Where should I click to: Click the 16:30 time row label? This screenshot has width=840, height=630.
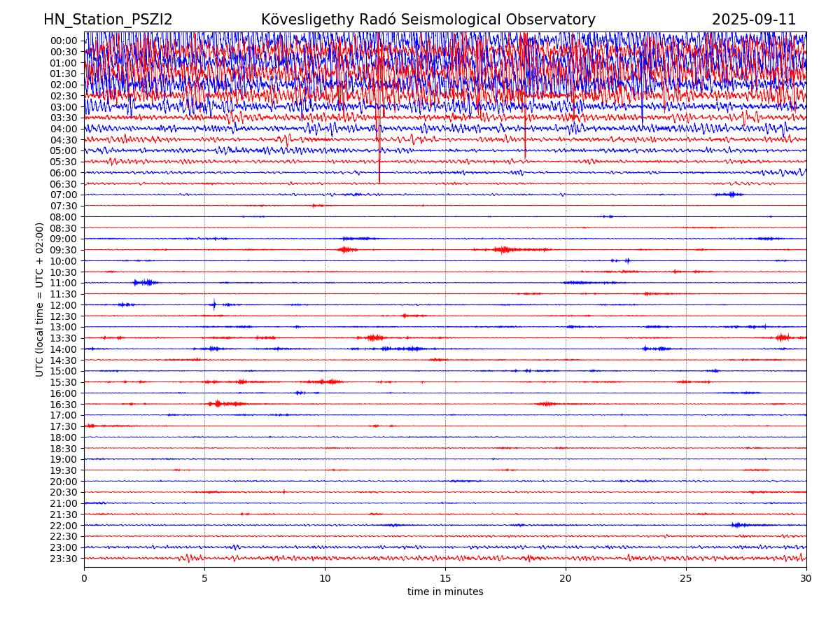click(x=64, y=405)
